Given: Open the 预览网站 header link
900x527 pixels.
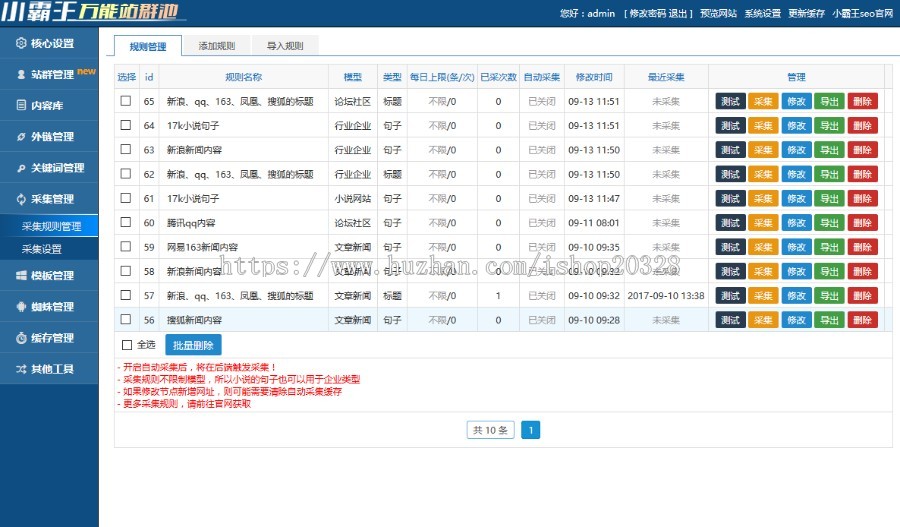Looking at the screenshot, I should point(718,13).
